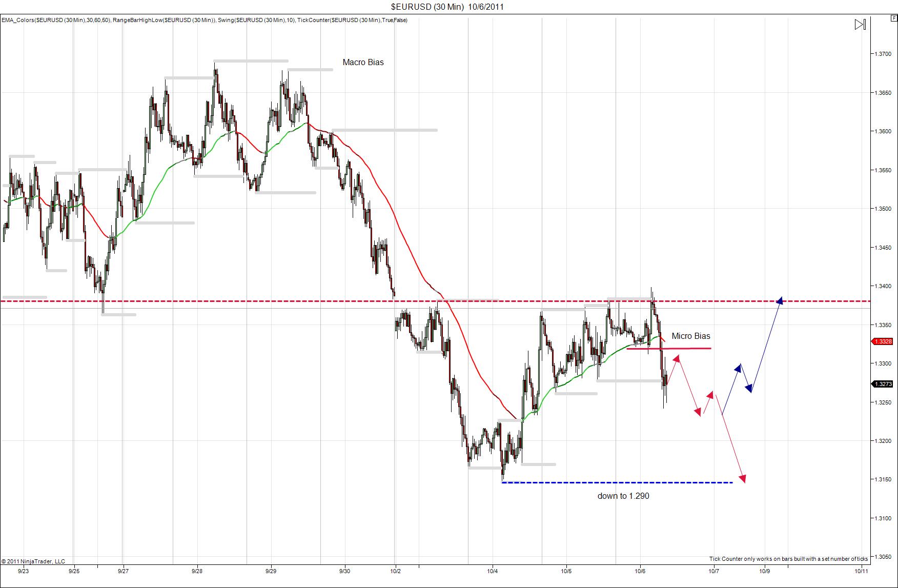Image resolution: width=898 pixels, height=588 pixels.
Task: Click the 9/25 date label
Action: [x=74, y=571]
